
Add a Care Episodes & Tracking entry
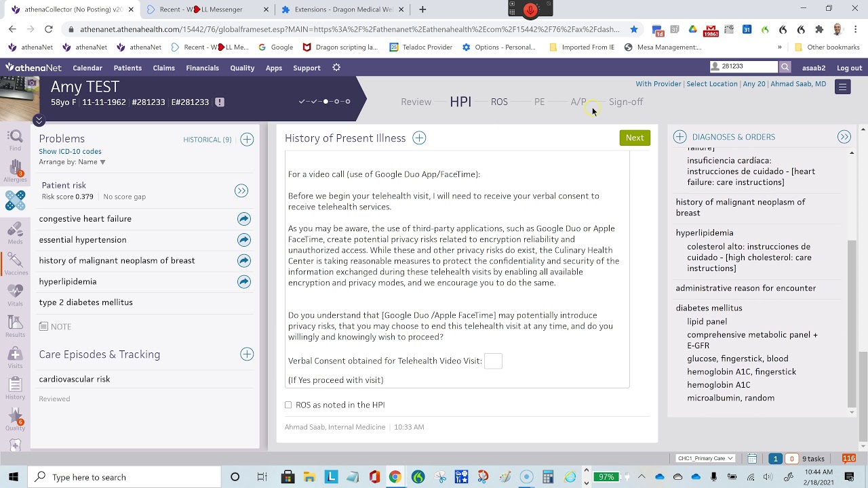247,354
